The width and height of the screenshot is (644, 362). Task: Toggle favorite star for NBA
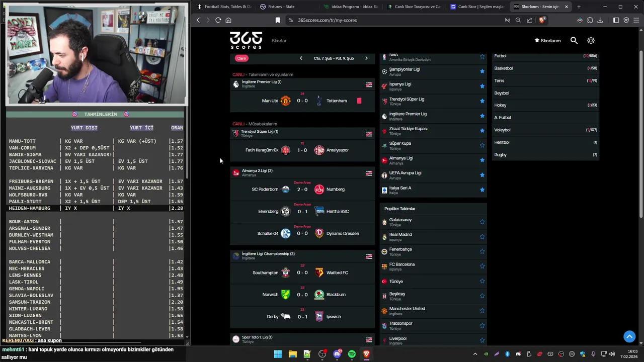click(x=482, y=56)
